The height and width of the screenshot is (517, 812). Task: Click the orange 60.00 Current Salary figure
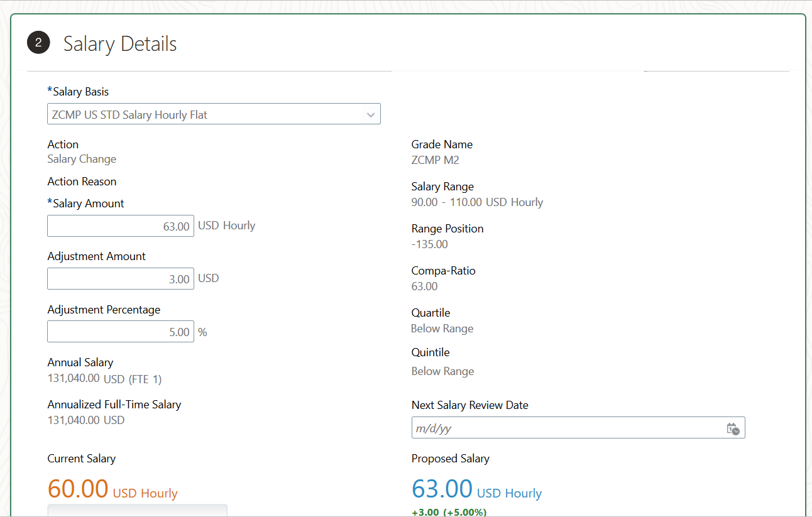tap(78, 489)
